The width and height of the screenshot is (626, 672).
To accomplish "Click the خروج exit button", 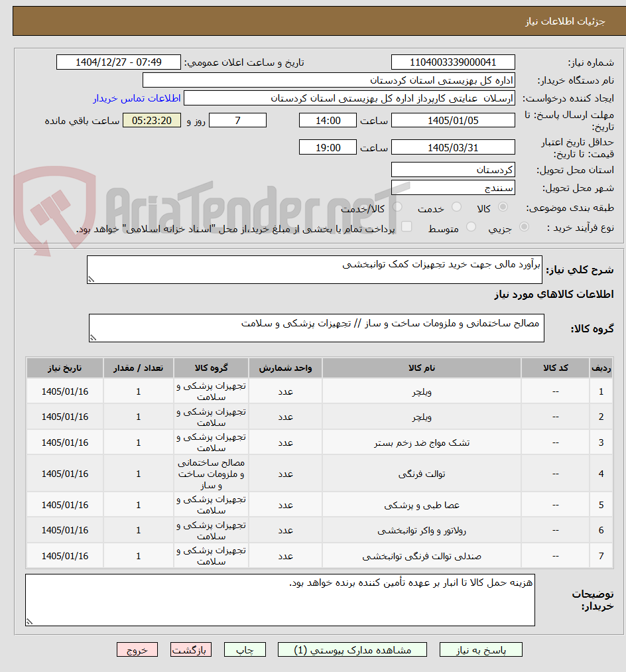I will point(137,649).
